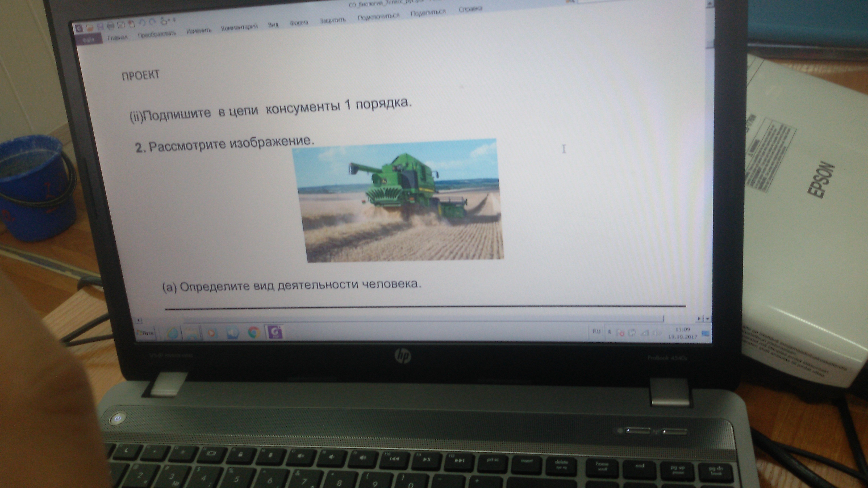Click text '2. Рассмотрите изображение.'

click(224, 144)
